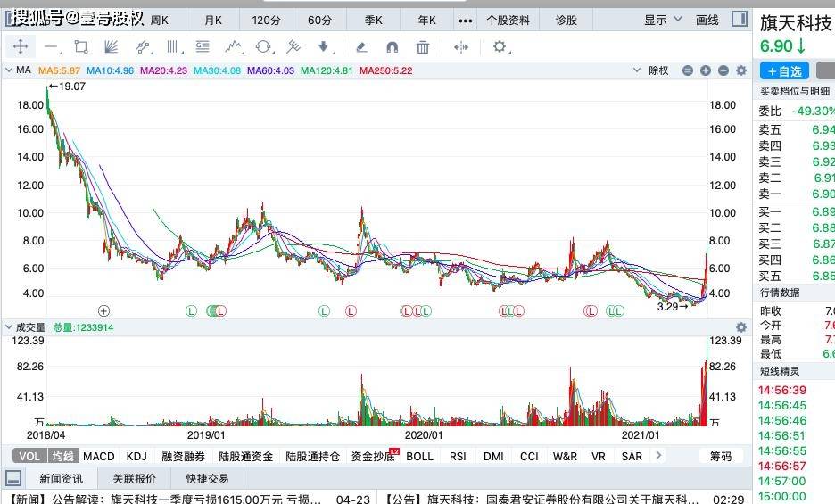
Task: Open the 关联报价 tab
Action: 134,478
